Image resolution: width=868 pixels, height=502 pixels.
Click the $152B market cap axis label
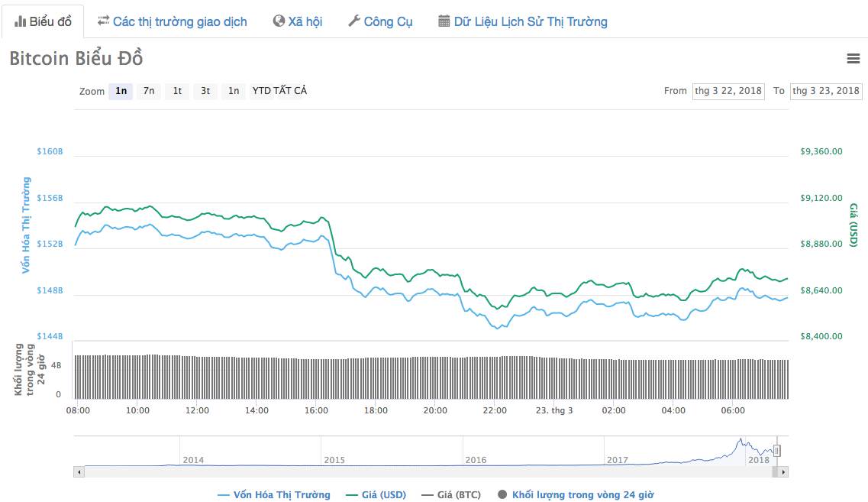pos(50,244)
